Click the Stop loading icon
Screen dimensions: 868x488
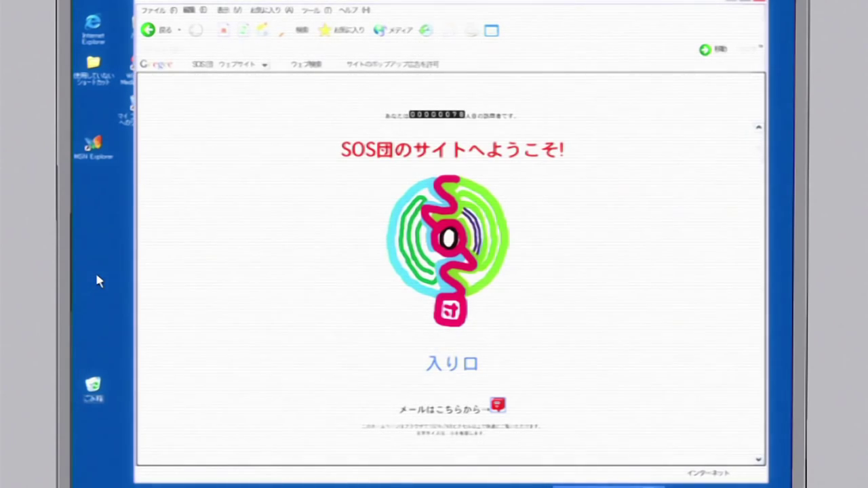pyautogui.click(x=224, y=30)
